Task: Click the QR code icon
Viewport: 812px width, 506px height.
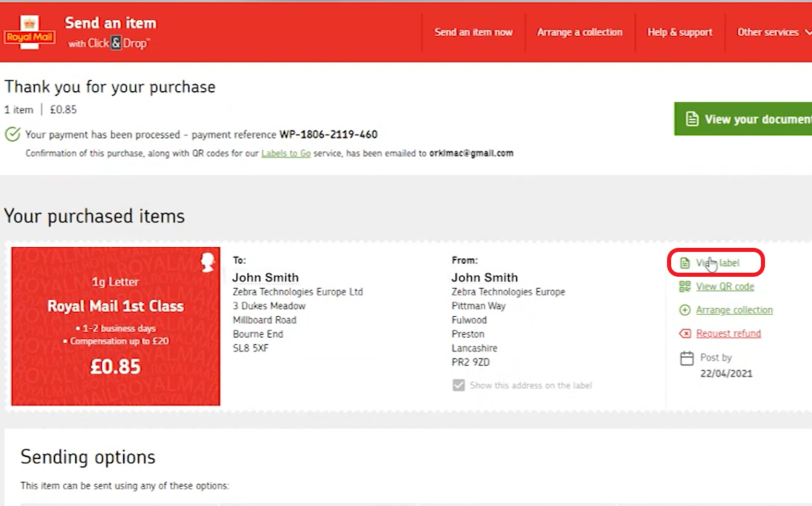Action: click(685, 286)
